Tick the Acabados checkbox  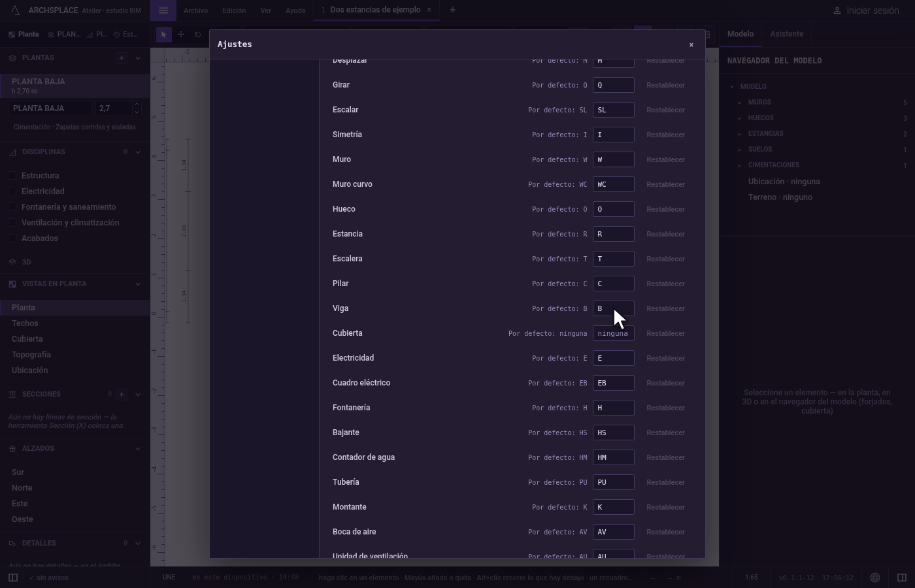[x=12, y=238]
